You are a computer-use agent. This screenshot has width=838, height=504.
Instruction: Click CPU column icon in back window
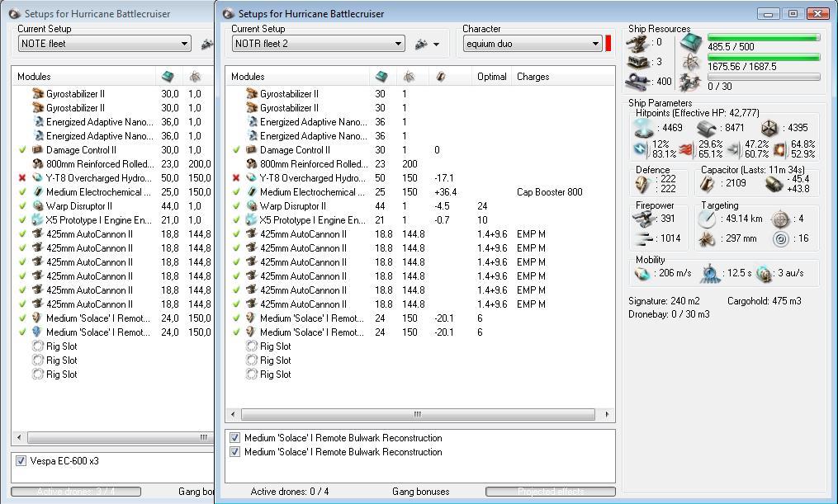pyautogui.click(x=168, y=77)
